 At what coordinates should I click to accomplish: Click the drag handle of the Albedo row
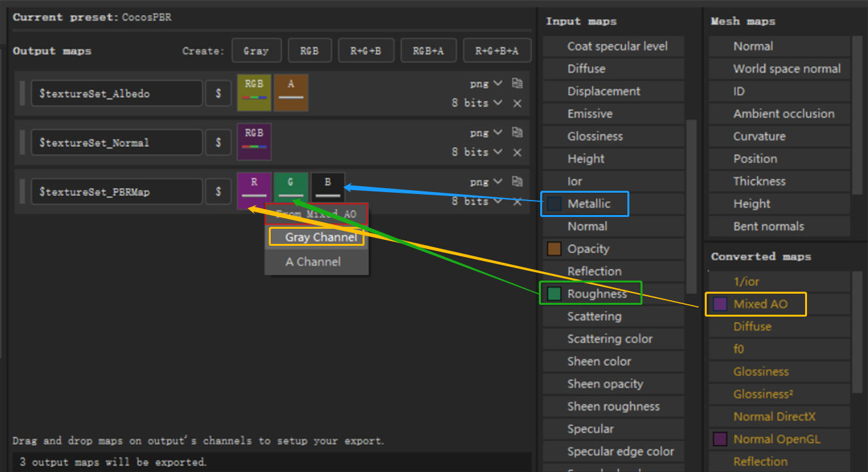click(x=22, y=94)
